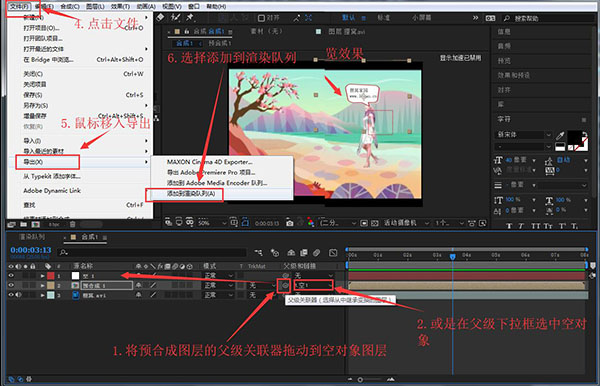The image size is (600, 386).
Task: Click the composition mini-flowchart icon in timeline
Action: [259, 252]
